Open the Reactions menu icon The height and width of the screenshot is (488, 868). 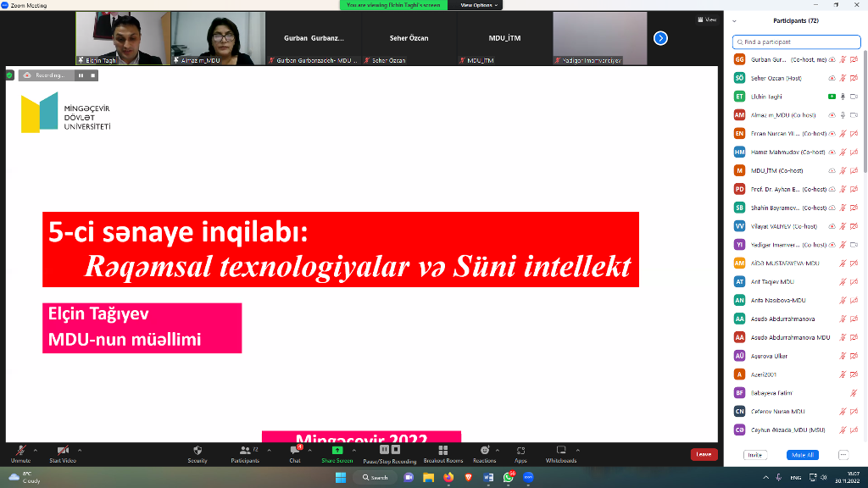(484, 450)
